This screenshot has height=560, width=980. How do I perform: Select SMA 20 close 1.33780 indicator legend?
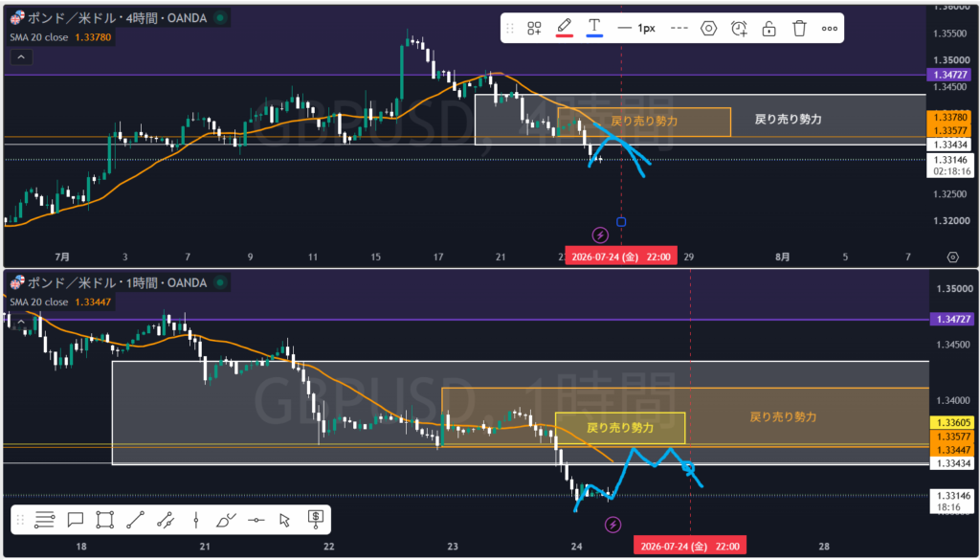[60, 37]
